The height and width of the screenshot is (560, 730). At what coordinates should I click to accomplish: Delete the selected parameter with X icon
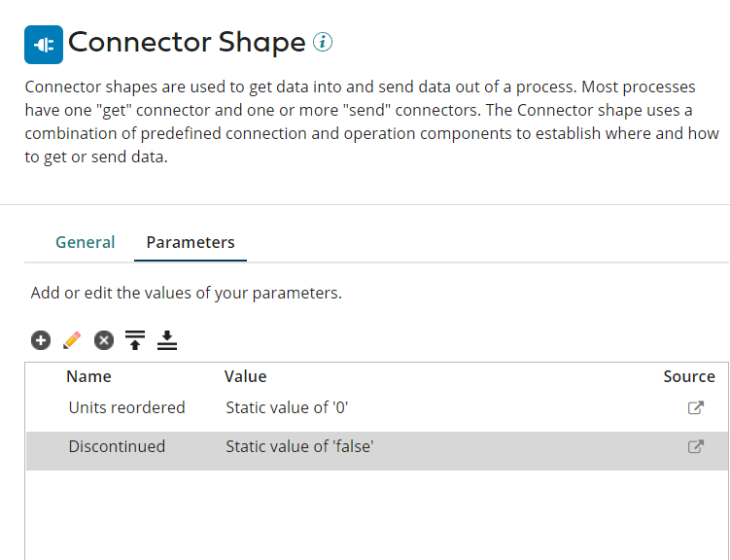104,340
